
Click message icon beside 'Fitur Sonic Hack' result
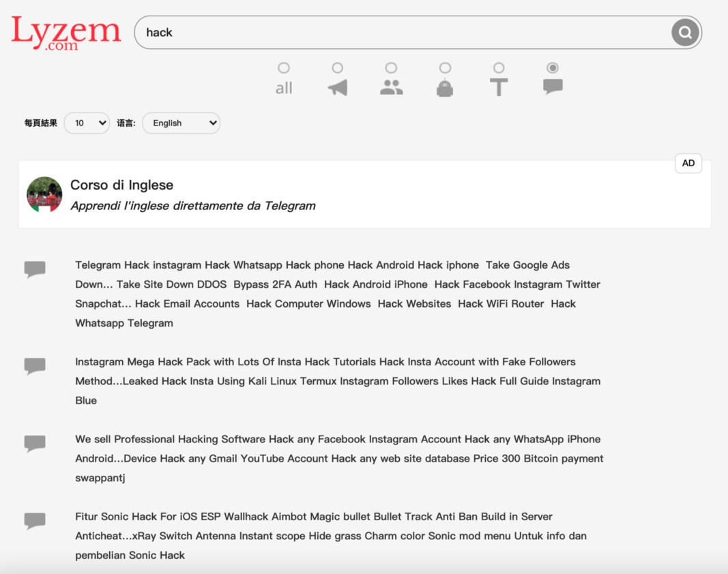(x=35, y=521)
